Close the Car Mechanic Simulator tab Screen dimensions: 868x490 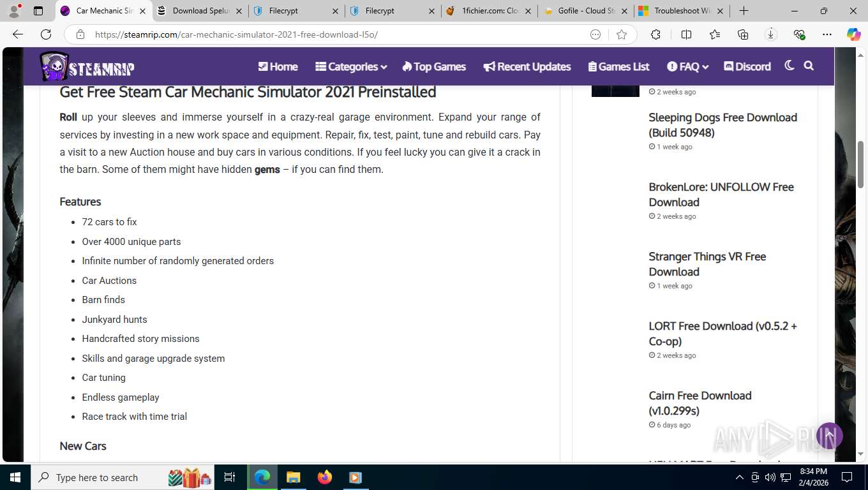(x=142, y=11)
